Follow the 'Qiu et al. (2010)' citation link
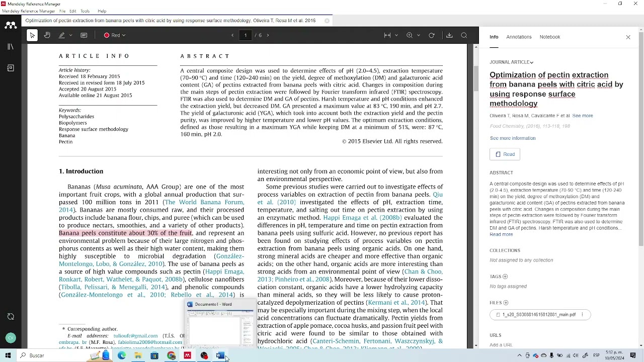This screenshot has height=362, width=644. point(350,198)
